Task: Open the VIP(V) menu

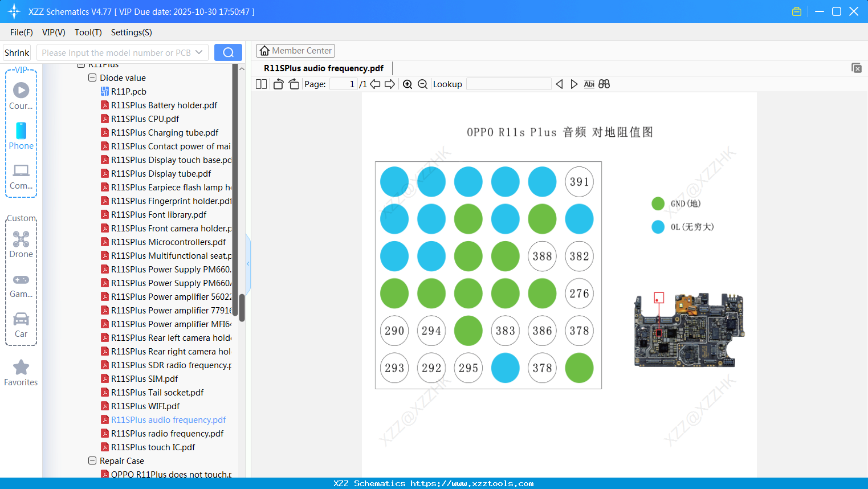Action: (54, 32)
